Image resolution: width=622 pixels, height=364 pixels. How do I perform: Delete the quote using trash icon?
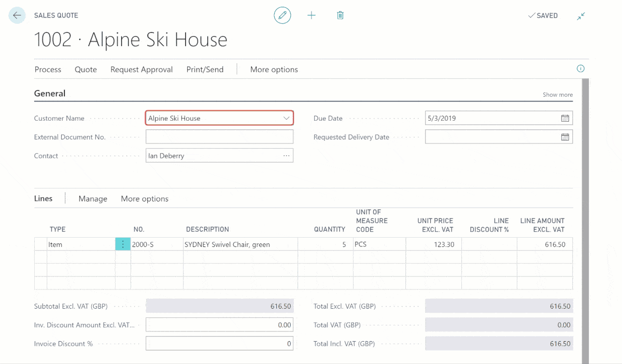click(x=340, y=16)
